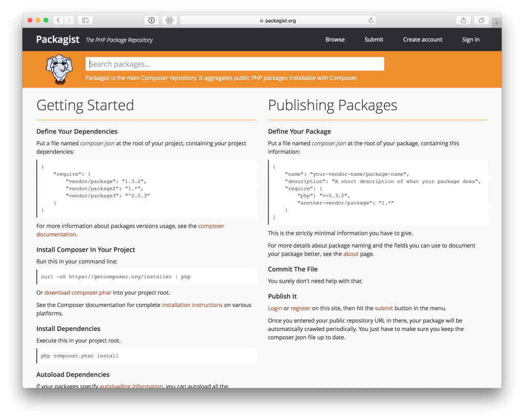Close the Safari window with the red button

coord(30,20)
